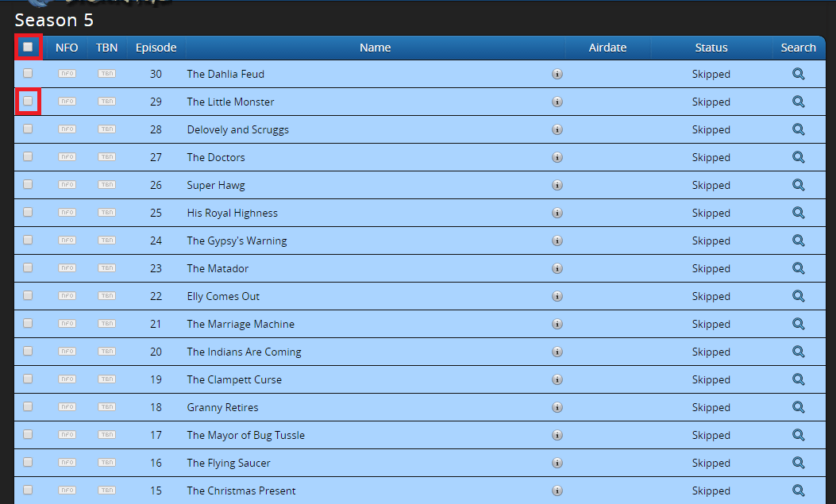Click the Name column header
Viewport: 836px width, 504px height.
[x=375, y=48]
